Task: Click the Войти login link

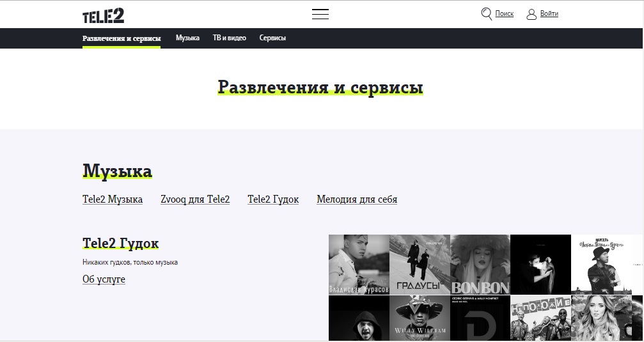Action: 549,14
